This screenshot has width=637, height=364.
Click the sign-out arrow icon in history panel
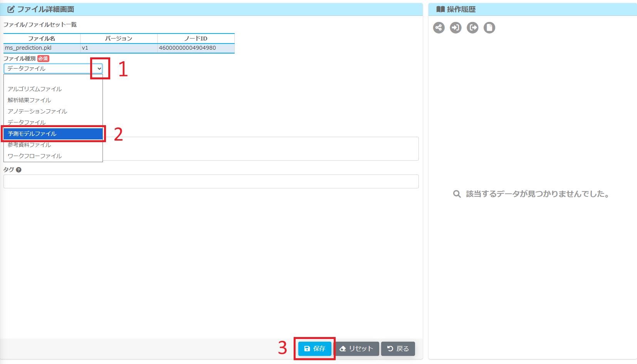472,28
